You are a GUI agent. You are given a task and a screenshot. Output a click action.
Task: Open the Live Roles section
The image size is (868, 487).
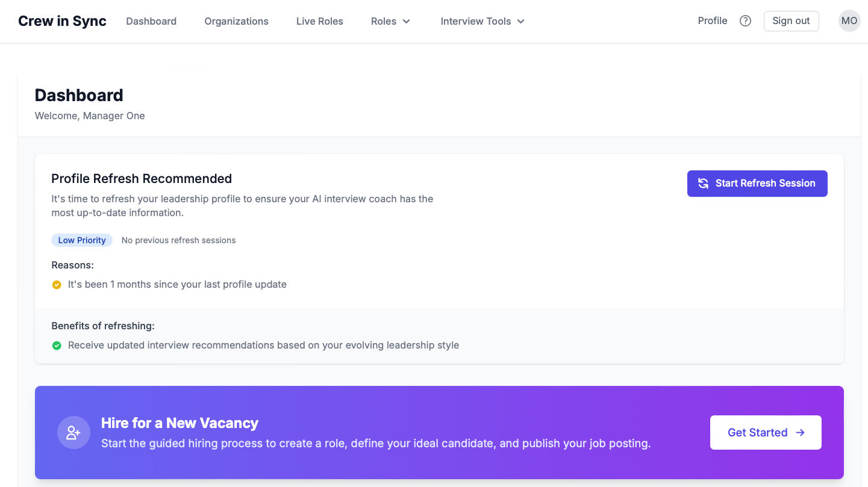[x=319, y=21]
